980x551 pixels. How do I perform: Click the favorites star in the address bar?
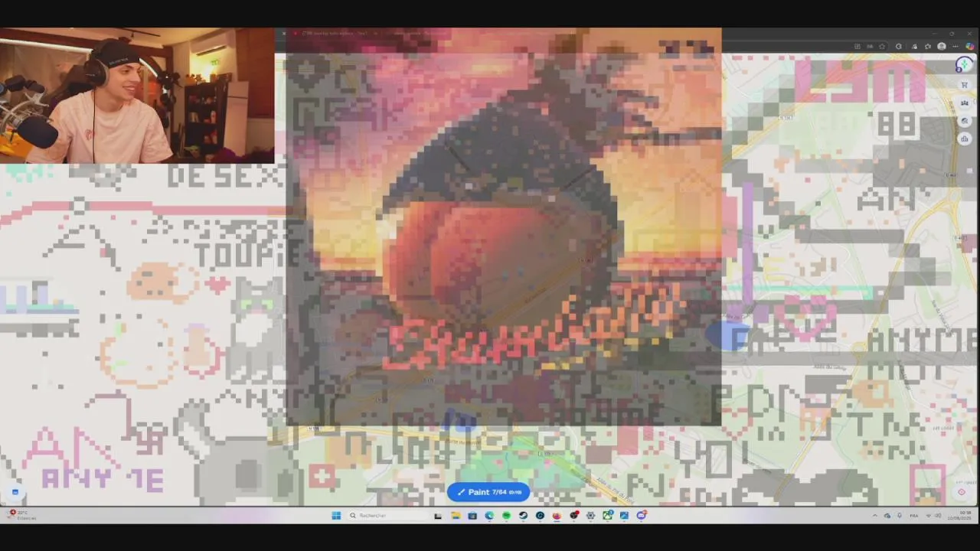pyautogui.click(x=882, y=46)
